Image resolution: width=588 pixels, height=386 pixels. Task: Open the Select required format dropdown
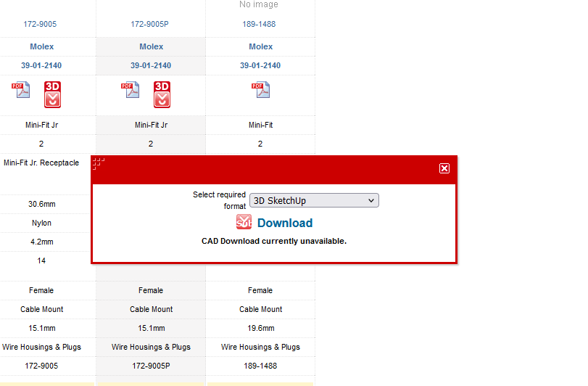[314, 200]
